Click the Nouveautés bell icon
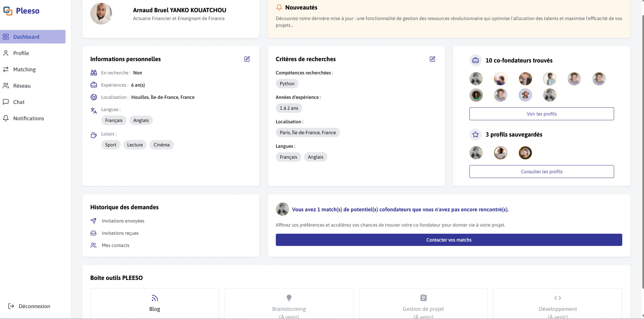This screenshot has width=644, height=319. pyautogui.click(x=279, y=7)
